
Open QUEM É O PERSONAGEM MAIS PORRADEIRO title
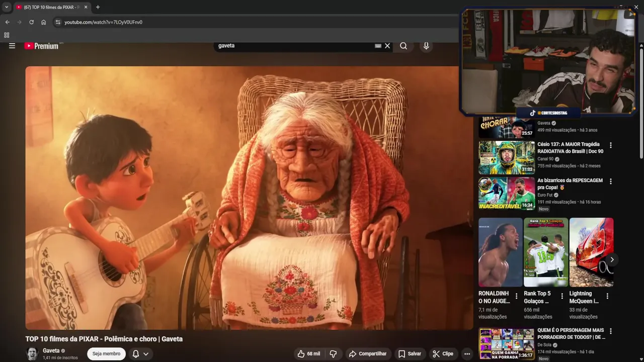tap(571, 334)
